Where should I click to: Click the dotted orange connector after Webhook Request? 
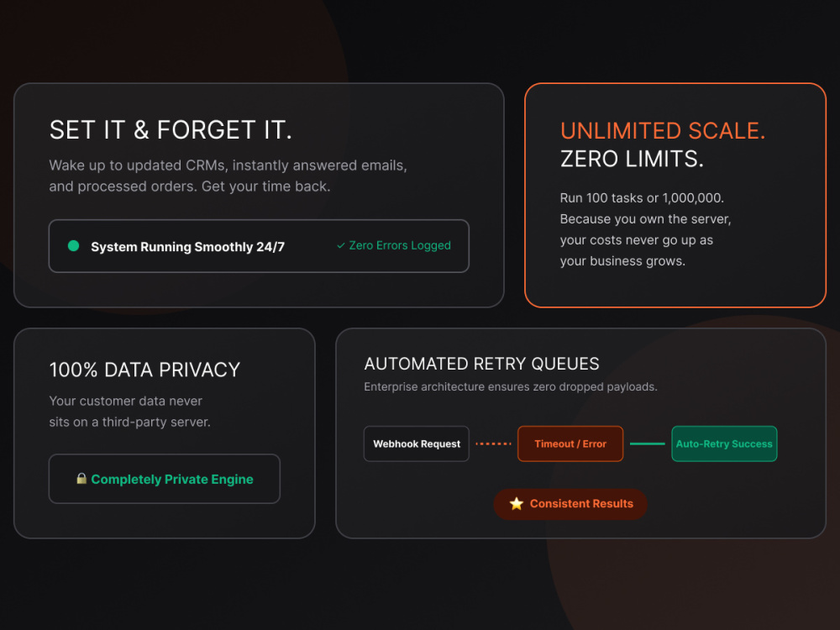(493, 444)
